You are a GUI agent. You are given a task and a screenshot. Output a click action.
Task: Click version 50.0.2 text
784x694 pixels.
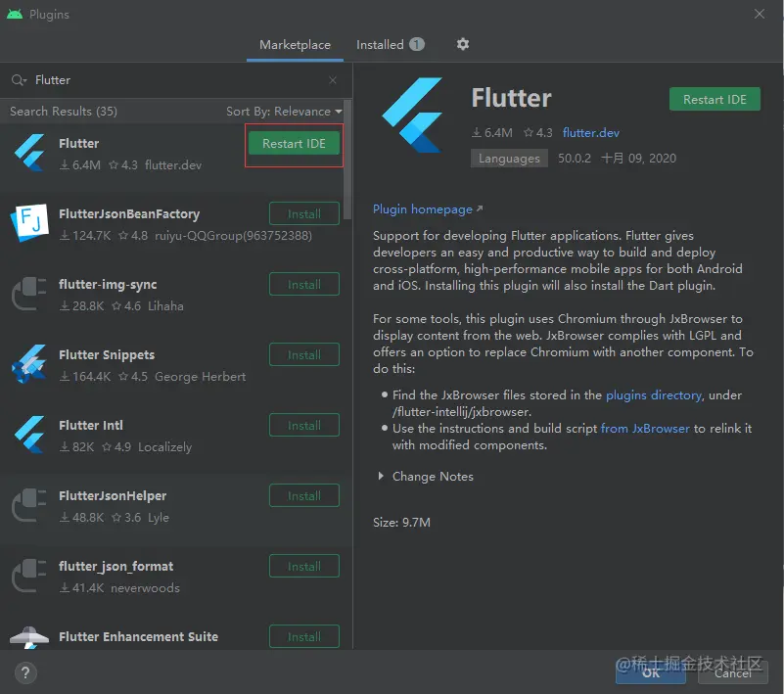[x=574, y=159]
